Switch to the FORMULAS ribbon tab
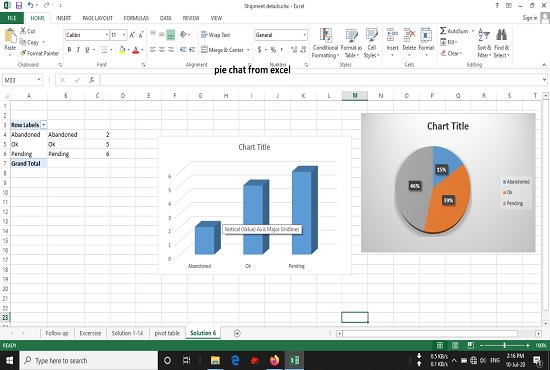Image resolution: width=550 pixels, height=370 pixels. click(x=136, y=18)
